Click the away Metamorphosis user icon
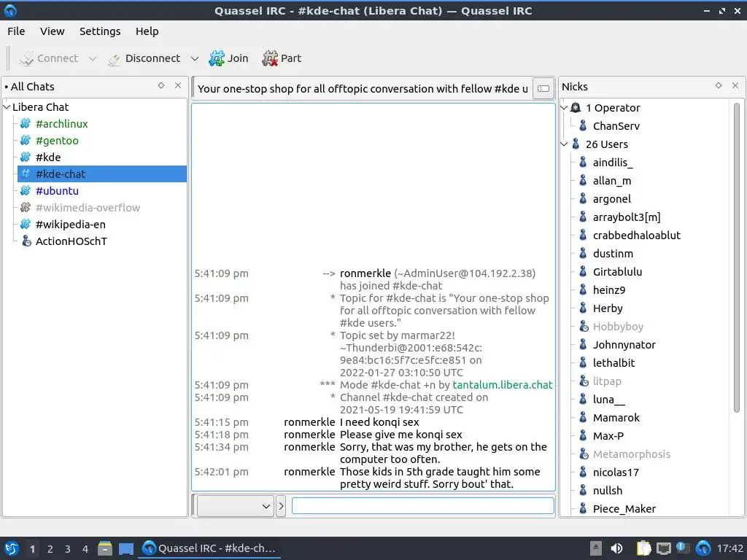The height and width of the screenshot is (560, 747). click(584, 454)
